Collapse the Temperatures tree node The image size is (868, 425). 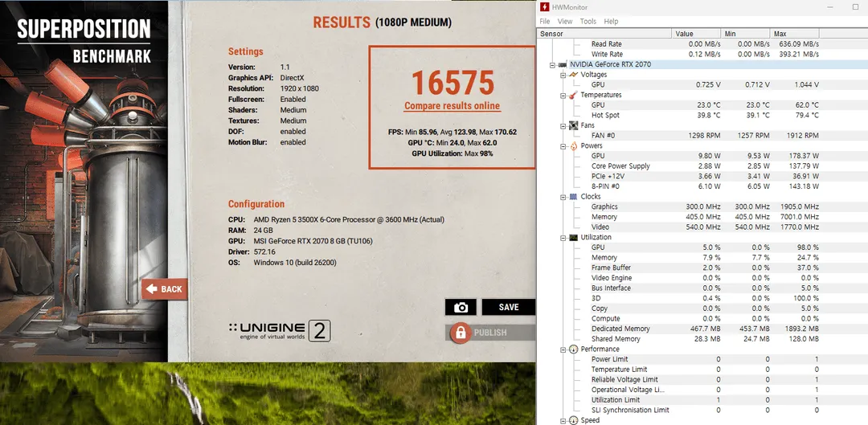pyautogui.click(x=563, y=95)
